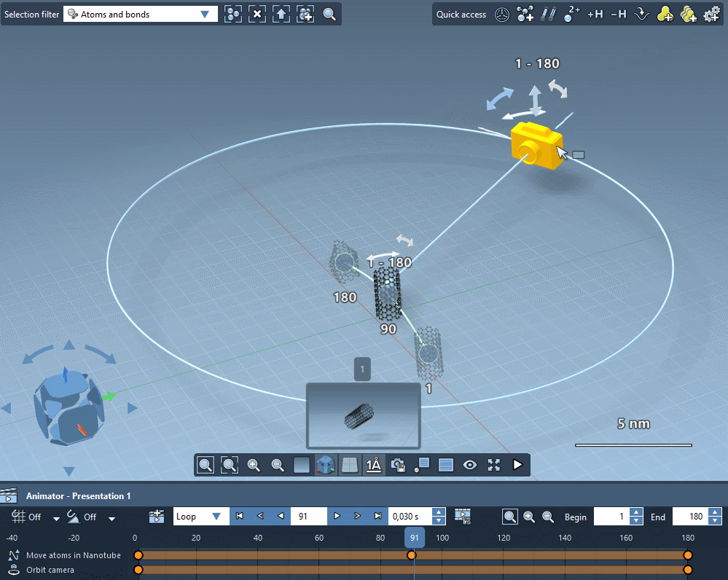Click the add hydrogens +H icon

pyautogui.click(x=595, y=14)
